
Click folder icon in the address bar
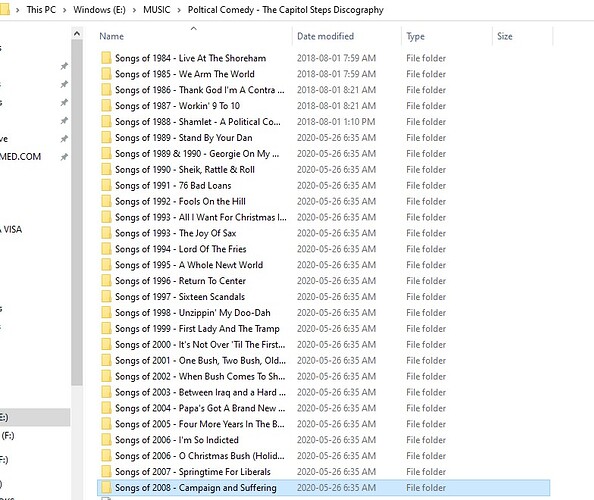[5, 9]
